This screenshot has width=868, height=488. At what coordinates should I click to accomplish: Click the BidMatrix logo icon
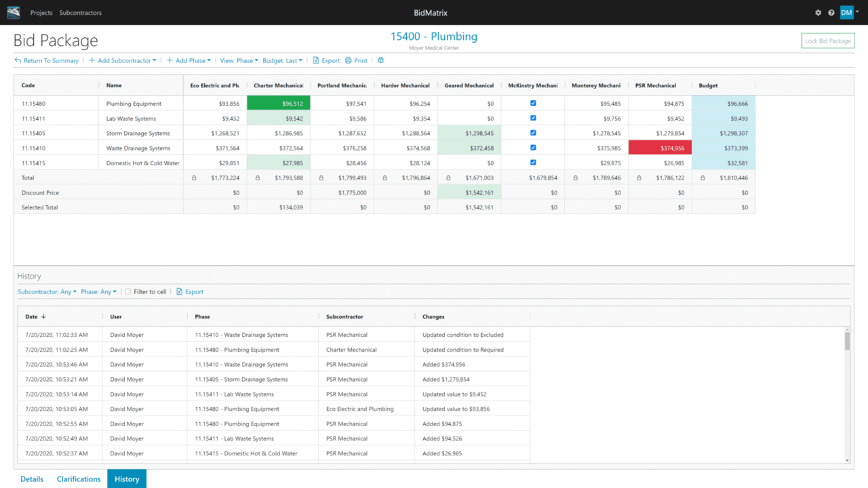pos(14,12)
